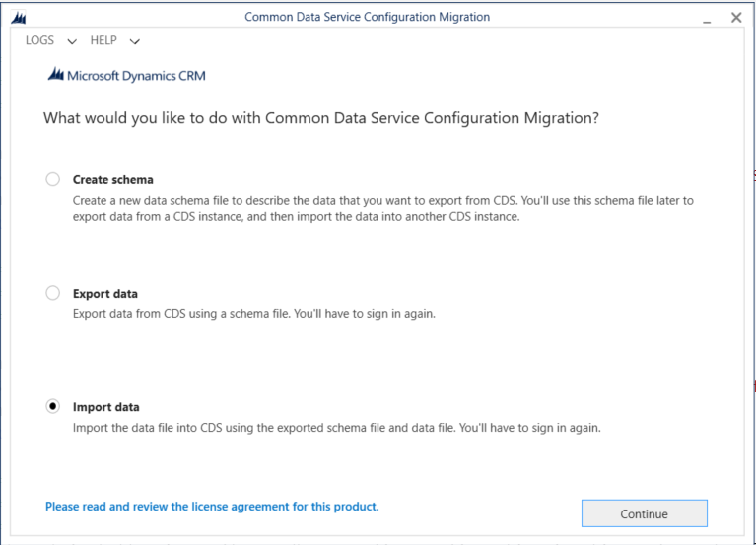Select the Create schema radio button

52,180
